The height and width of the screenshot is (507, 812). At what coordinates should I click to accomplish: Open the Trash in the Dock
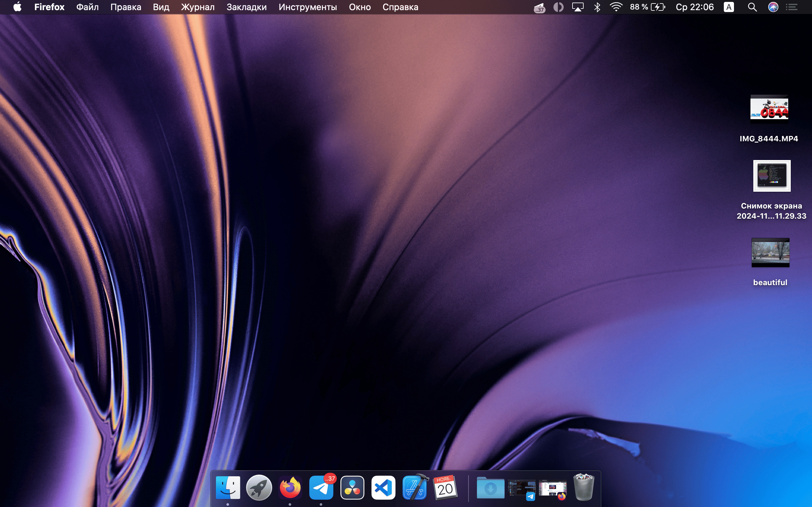tap(584, 488)
